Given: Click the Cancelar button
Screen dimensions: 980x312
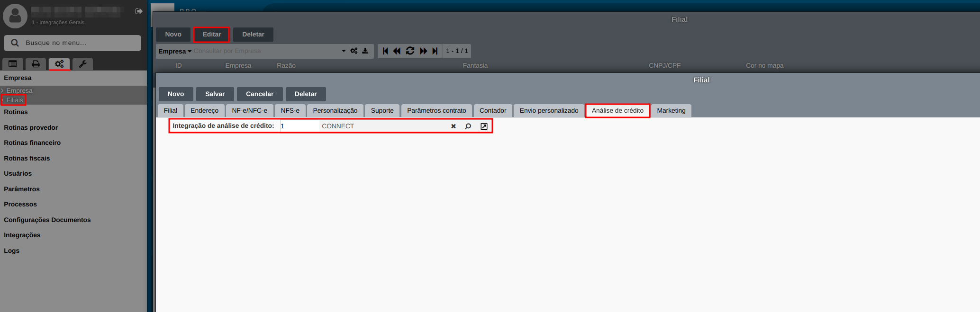Looking at the screenshot, I should click(x=259, y=94).
